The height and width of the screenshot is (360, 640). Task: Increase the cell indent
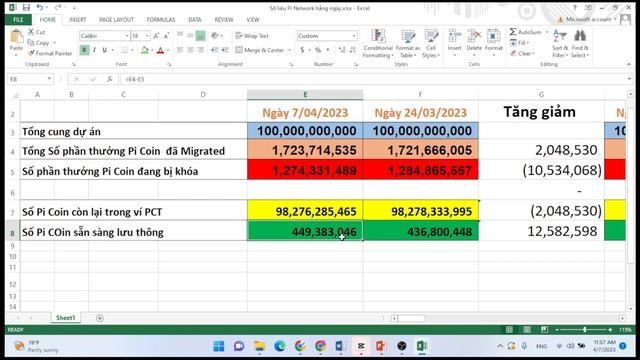[x=225, y=50]
